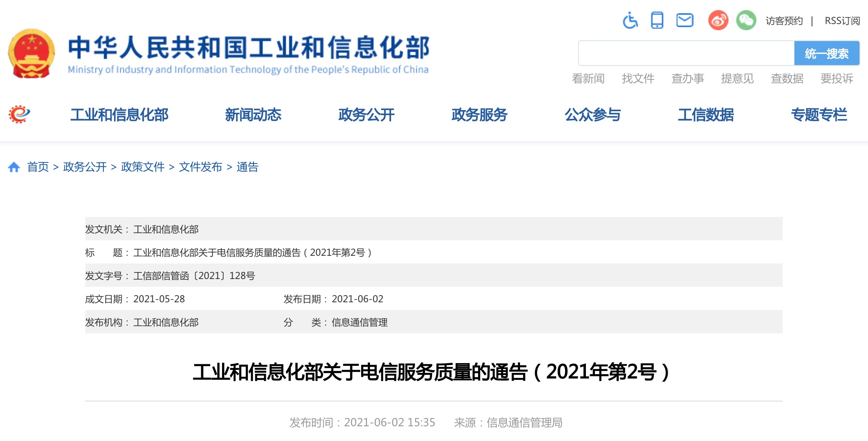Image resolution: width=868 pixels, height=441 pixels.
Task: Open the red Weibo icon
Action: (718, 20)
